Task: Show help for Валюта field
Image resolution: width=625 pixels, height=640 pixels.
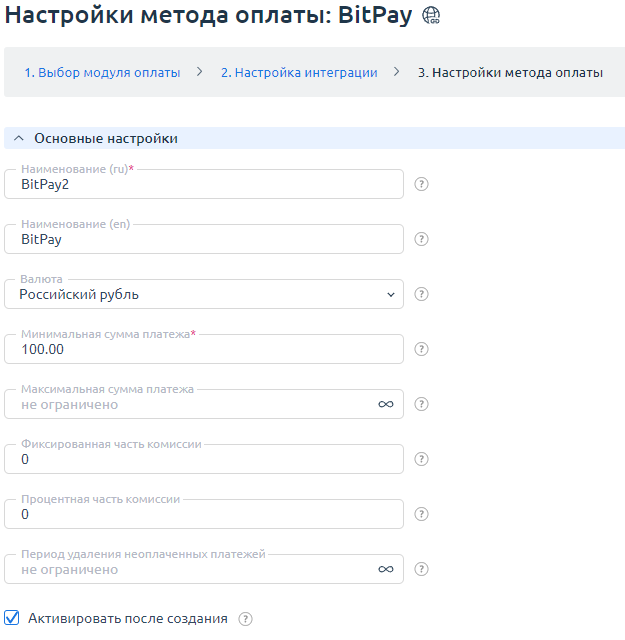Action: tap(421, 294)
